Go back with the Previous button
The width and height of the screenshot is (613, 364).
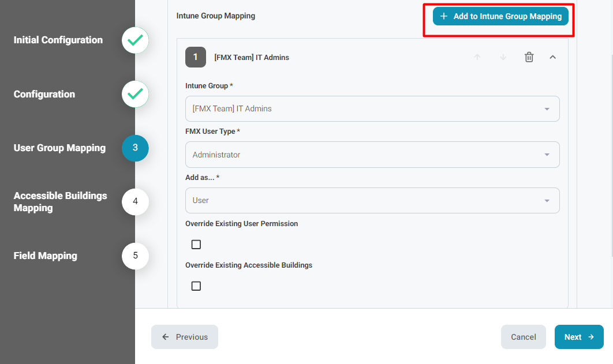pos(185,337)
